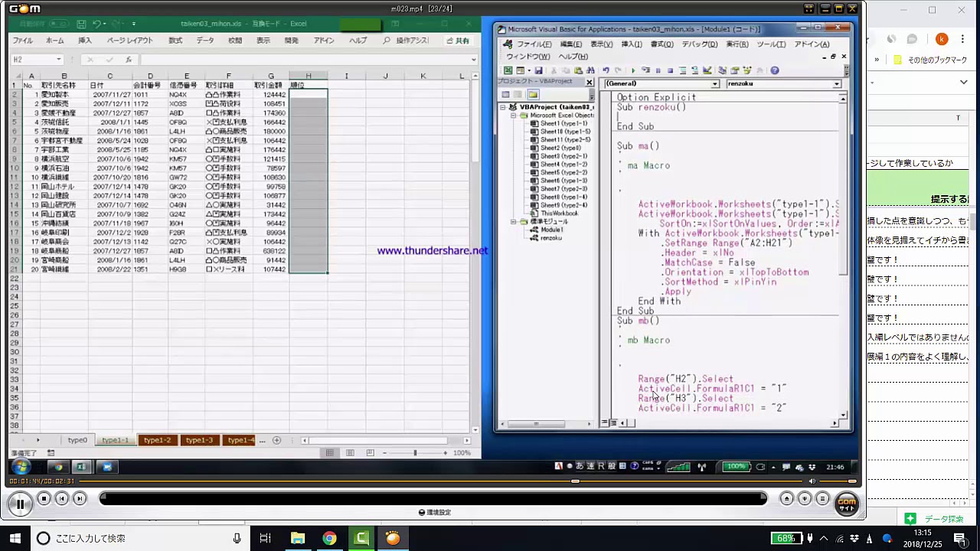Image resolution: width=980 pixels, height=551 pixels.
Task: Toggle folders view in Project Explorer
Action: [533, 95]
